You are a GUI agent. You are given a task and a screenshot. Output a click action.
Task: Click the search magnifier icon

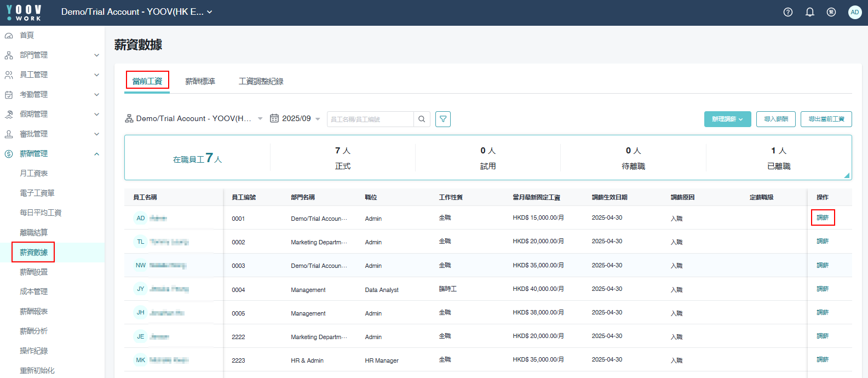click(422, 119)
